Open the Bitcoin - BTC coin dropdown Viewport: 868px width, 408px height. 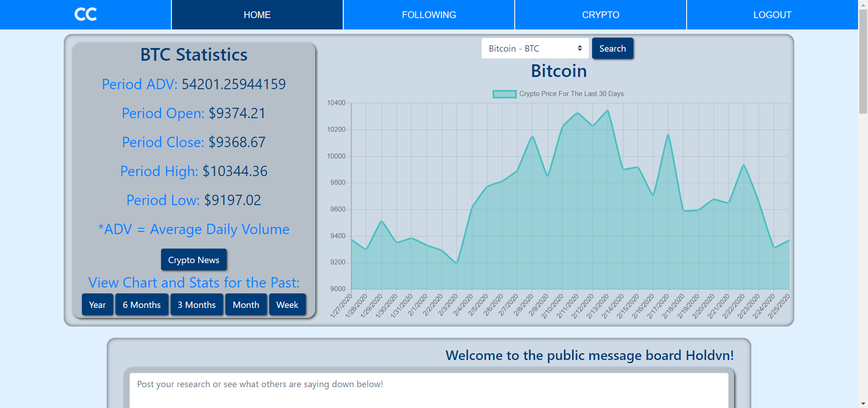535,48
